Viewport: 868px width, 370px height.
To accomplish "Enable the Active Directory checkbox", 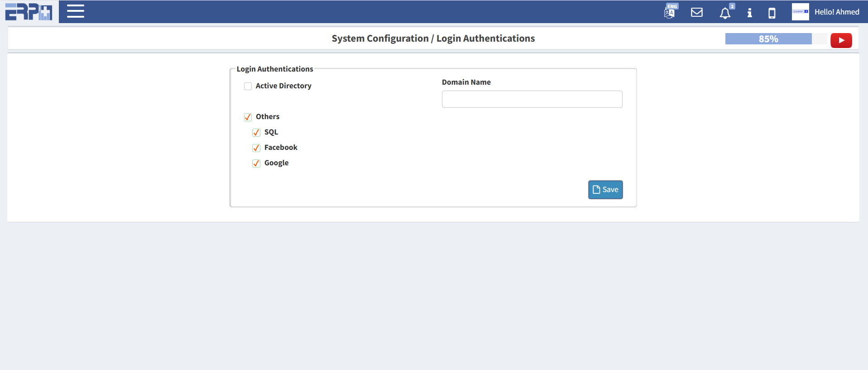I will coord(248,86).
